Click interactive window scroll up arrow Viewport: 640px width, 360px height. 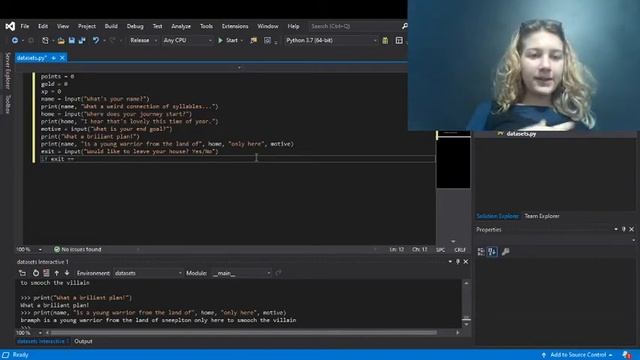(467, 283)
